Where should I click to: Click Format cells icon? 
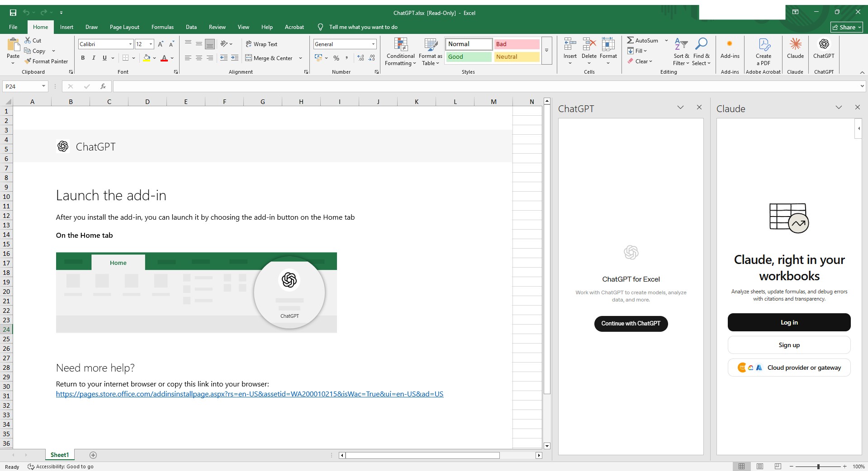tap(608, 44)
